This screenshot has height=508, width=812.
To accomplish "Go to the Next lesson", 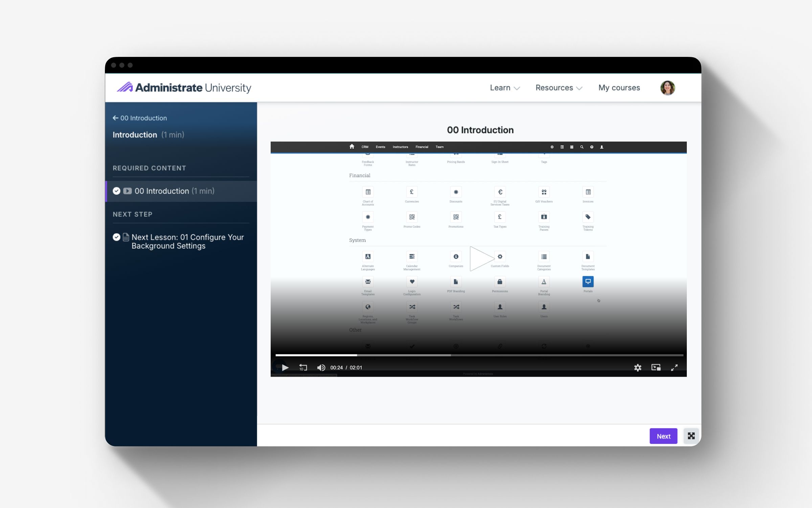I will tap(663, 436).
